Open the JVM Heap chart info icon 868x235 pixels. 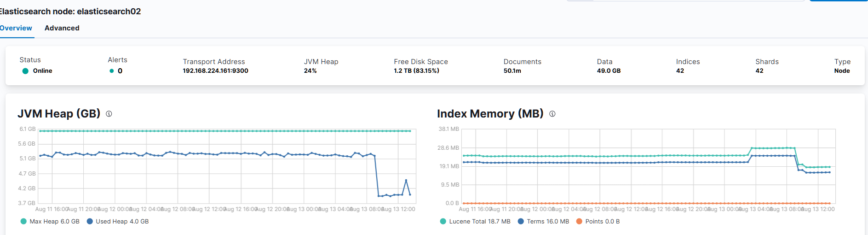tap(109, 114)
